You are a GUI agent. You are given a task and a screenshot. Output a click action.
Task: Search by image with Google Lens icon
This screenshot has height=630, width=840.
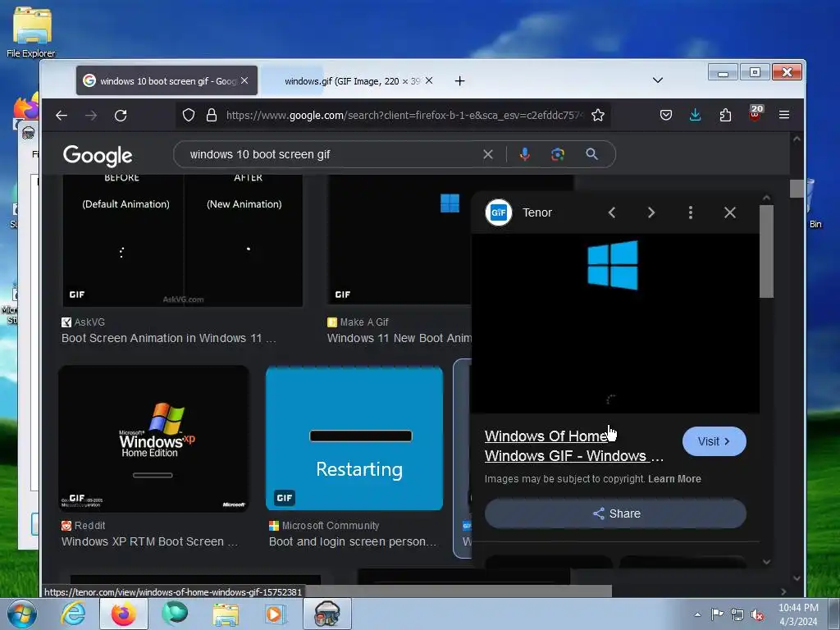pyautogui.click(x=558, y=154)
